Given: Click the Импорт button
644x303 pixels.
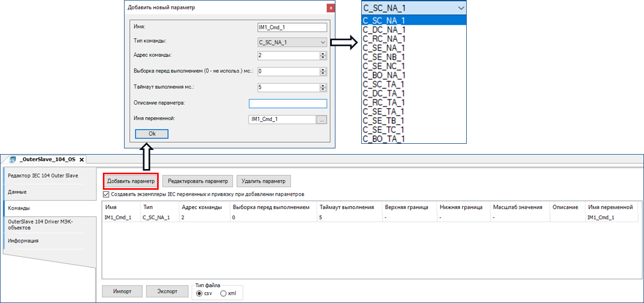Looking at the screenshot, I should point(122,291).
